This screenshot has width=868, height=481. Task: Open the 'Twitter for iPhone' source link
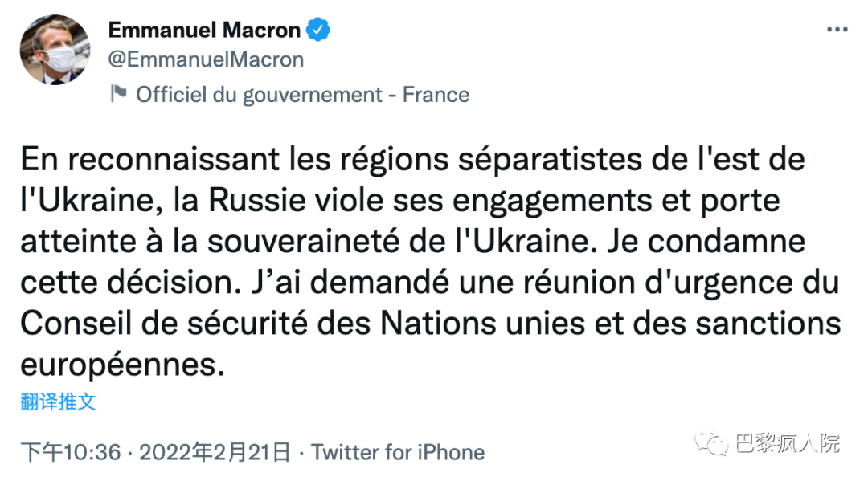click(x=398, y=452)
